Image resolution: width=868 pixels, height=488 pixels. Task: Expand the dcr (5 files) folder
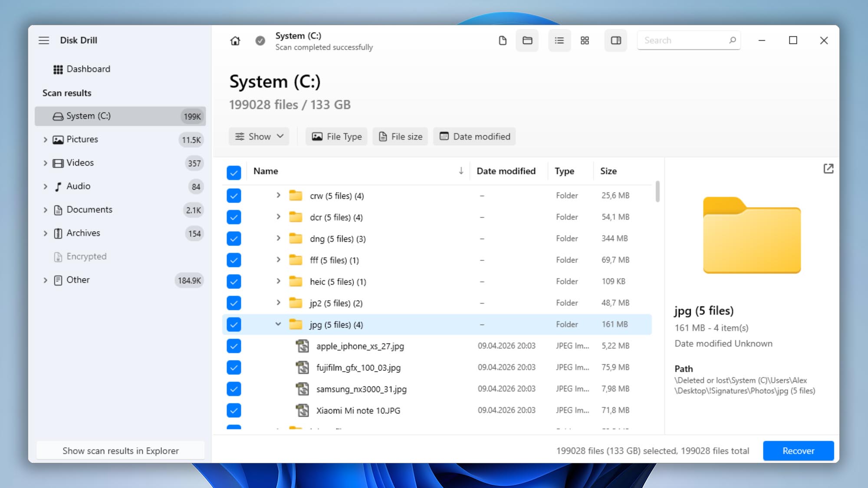coord(278,216)
